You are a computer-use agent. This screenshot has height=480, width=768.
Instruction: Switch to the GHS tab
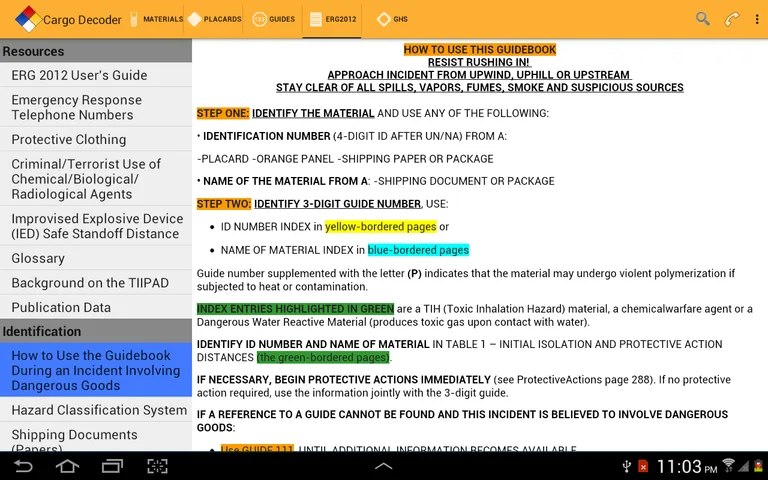tap(392, 19)
